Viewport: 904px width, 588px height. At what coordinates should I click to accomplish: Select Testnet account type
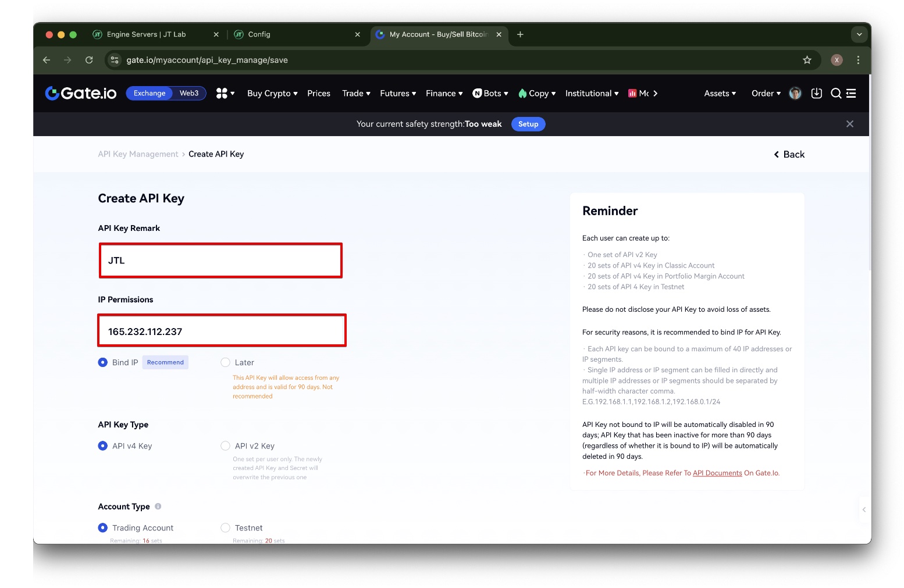(226, 528)
